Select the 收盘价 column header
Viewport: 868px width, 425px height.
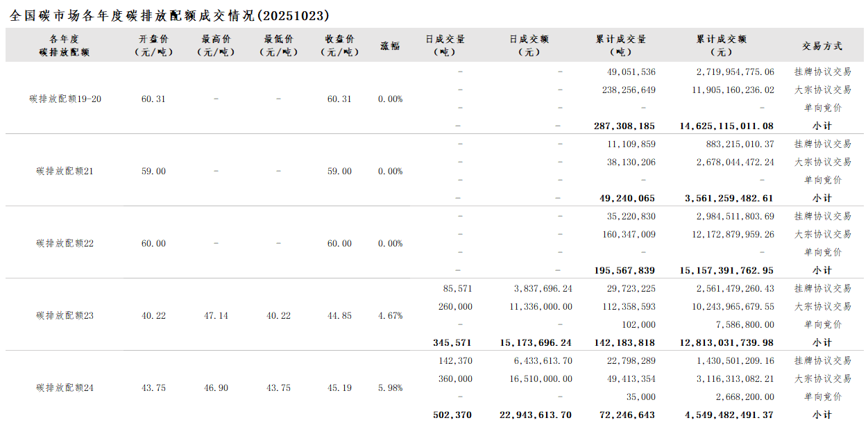(339, 45)
